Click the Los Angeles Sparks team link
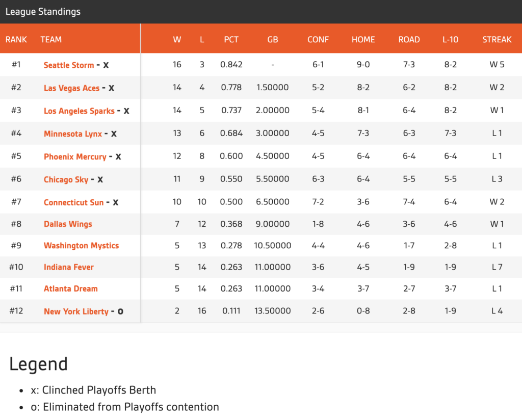 [79, 111]
